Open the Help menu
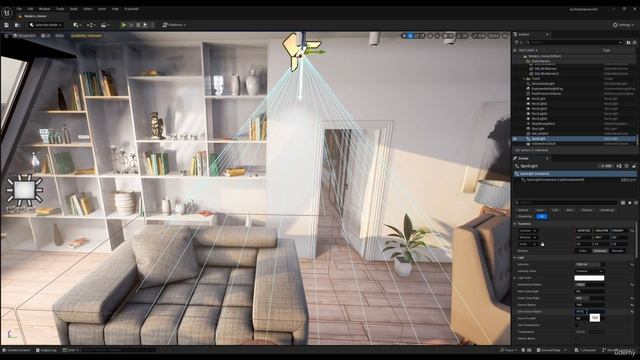The image size is (640, 360). tap(115, 9)
